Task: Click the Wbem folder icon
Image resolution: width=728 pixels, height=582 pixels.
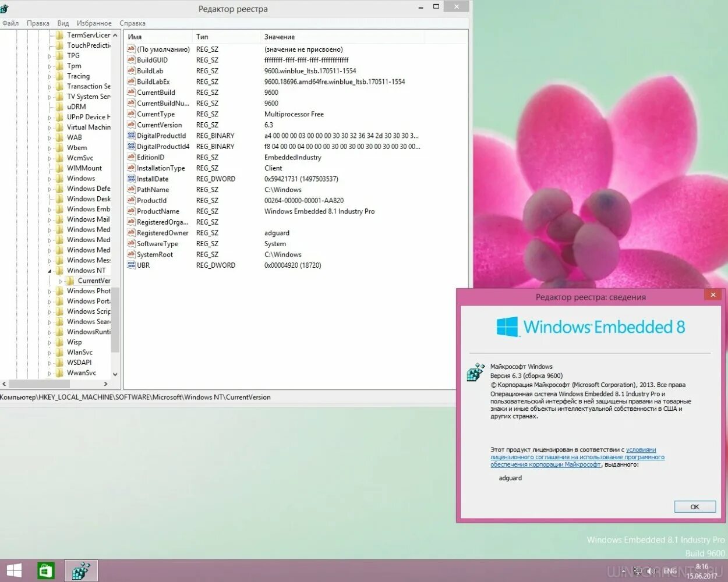Action: pyautogui.click(x=59, y=148)
